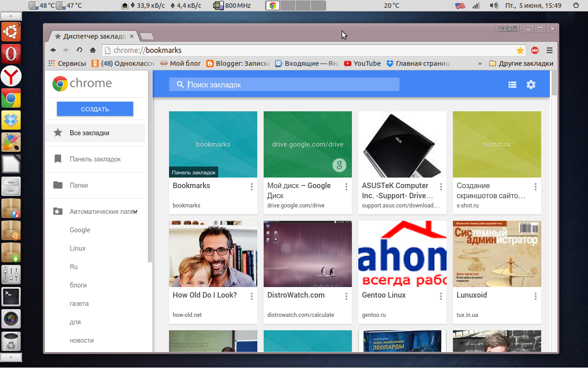Switch to list view icon
588x368 pixels.
[x=512, y=85]
